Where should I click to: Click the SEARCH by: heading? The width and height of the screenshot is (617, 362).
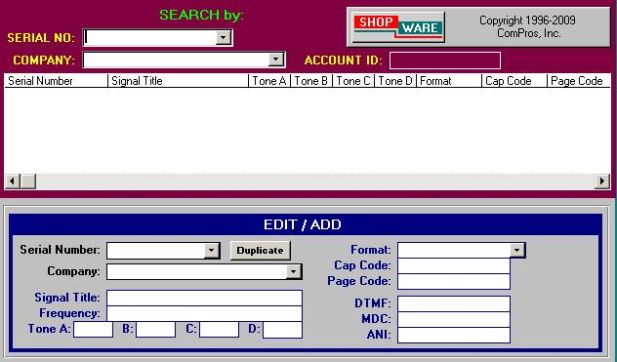(201, 15)
